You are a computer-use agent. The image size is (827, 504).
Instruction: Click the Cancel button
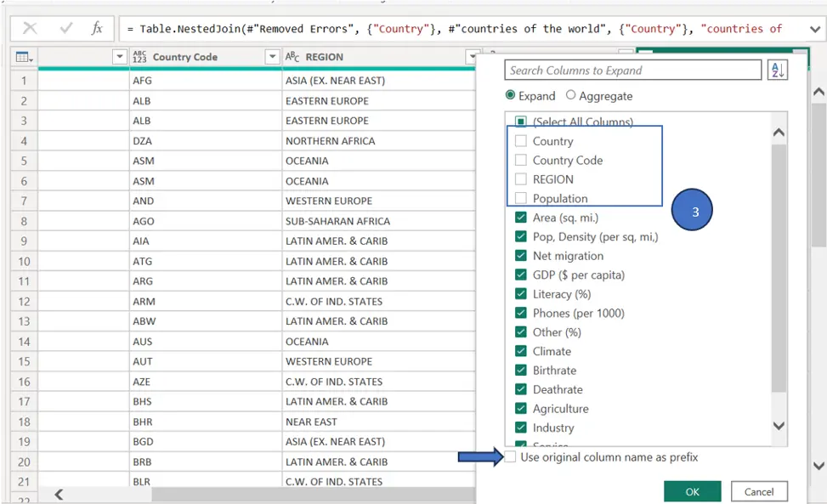coord(759,491)
